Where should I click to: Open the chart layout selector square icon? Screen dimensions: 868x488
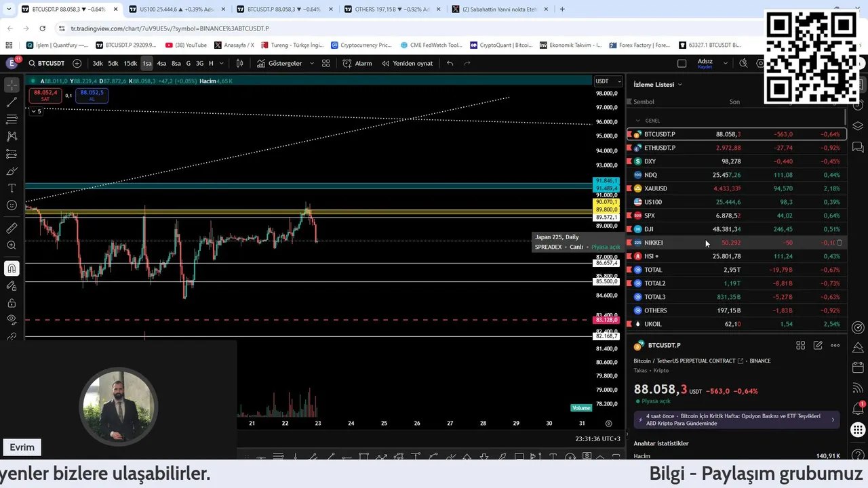tap(682, 63)
